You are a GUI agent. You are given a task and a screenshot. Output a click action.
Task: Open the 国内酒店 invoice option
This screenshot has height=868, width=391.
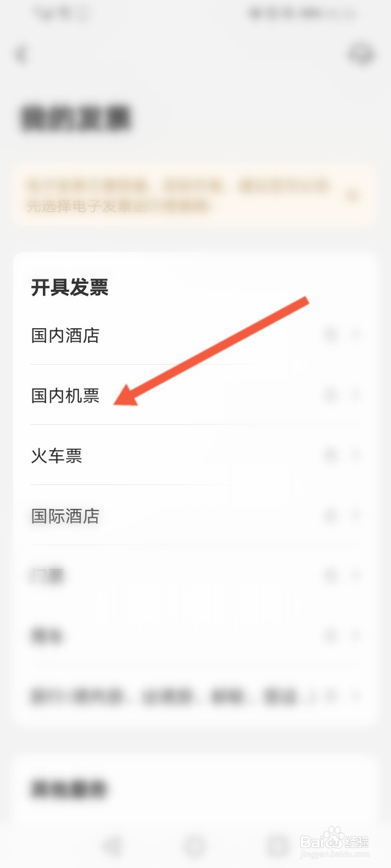(x=195, y=335)
